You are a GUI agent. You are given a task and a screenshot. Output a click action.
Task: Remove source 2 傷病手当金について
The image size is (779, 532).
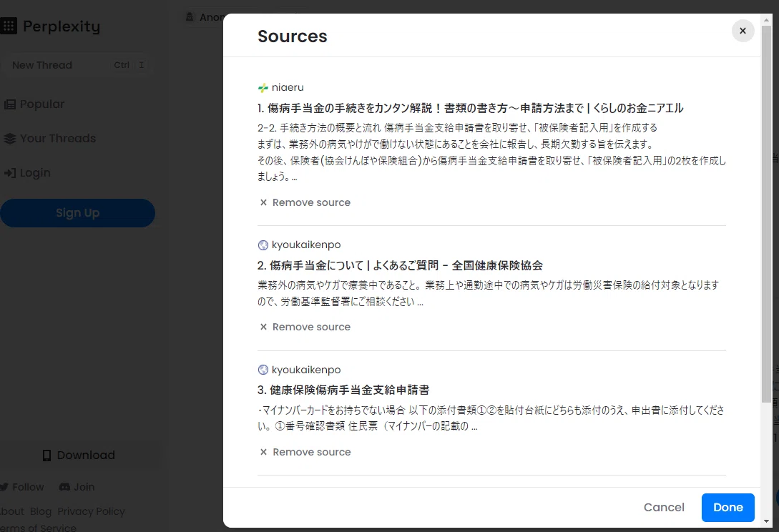pos(305,327)
